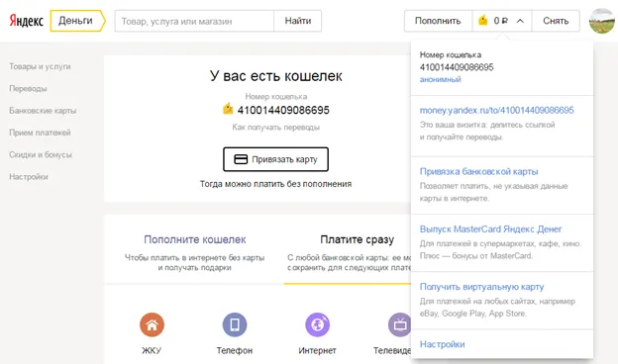Click the yellow wallet icon beside wallet number
The height and width of the screenshot is (364, 618).
228,108
